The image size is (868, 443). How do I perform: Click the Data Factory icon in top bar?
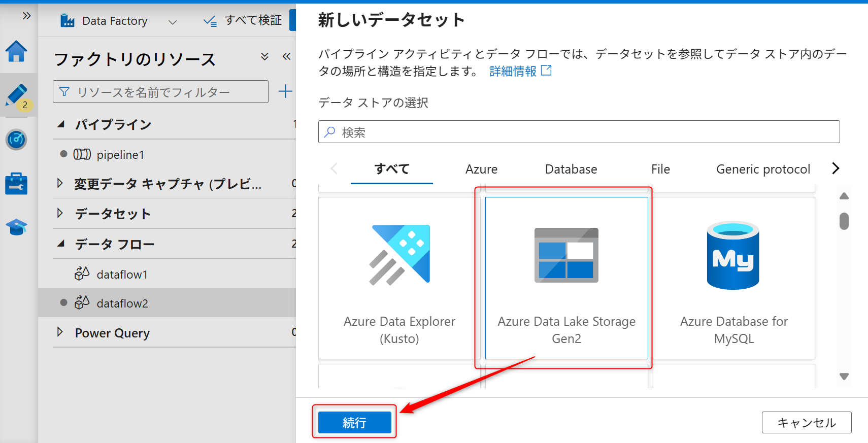(x=68, y=20)
